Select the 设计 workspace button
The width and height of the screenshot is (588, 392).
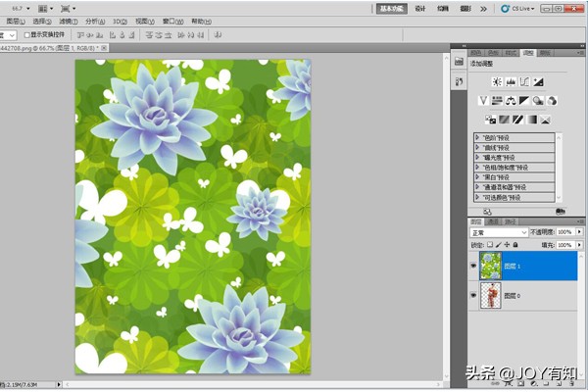pyautogui.click(x=420, y=8)
